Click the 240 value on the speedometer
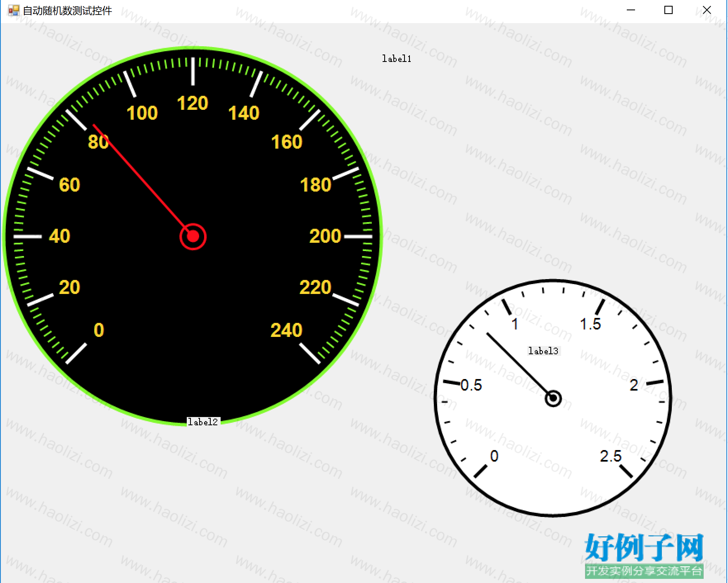Screen dimensions: 728x583 tap(286, 330)
